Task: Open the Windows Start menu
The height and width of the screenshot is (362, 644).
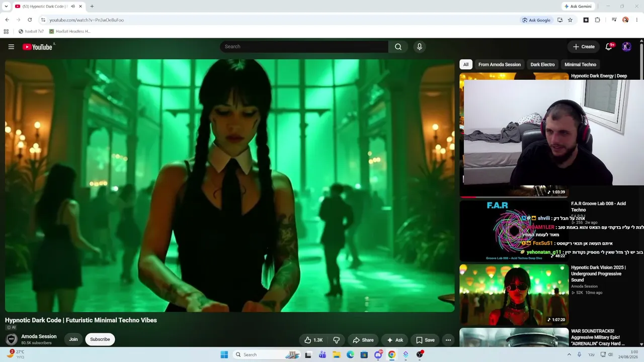Action: click(224, 354)
